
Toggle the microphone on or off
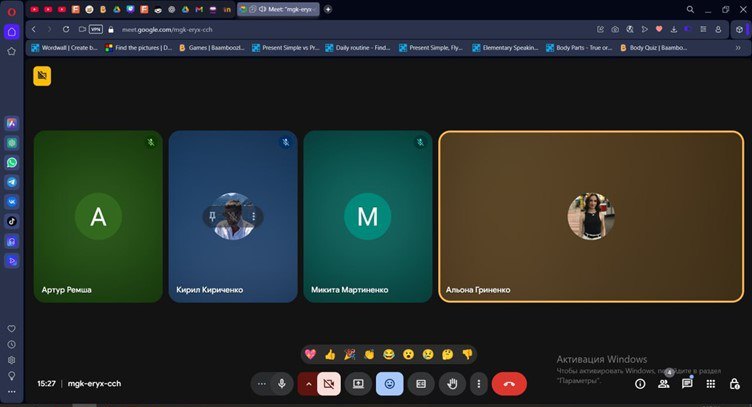[x=282, y=383]
